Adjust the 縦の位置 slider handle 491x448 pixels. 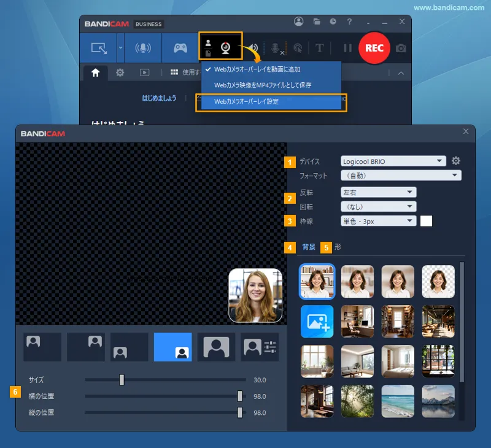[x=239, y=412]
